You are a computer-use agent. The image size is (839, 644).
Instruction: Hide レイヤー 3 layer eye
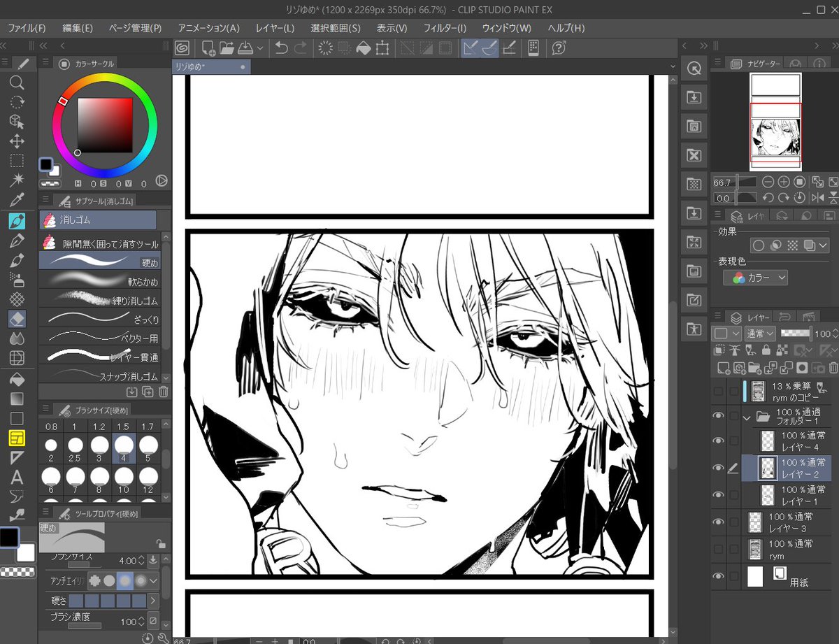click(x=718, y=522)
